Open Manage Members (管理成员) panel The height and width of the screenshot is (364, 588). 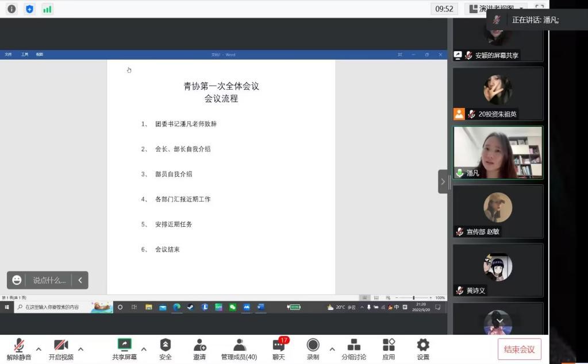239,348
